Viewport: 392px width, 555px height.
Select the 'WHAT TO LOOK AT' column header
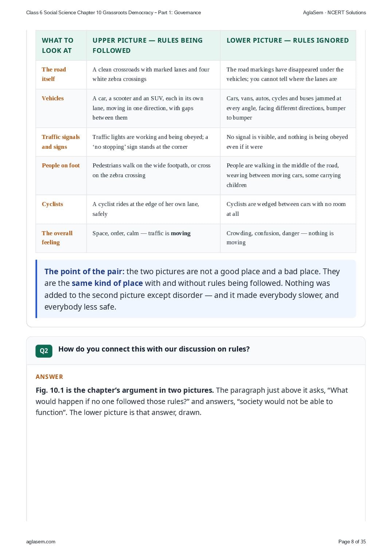click(58, 46)
